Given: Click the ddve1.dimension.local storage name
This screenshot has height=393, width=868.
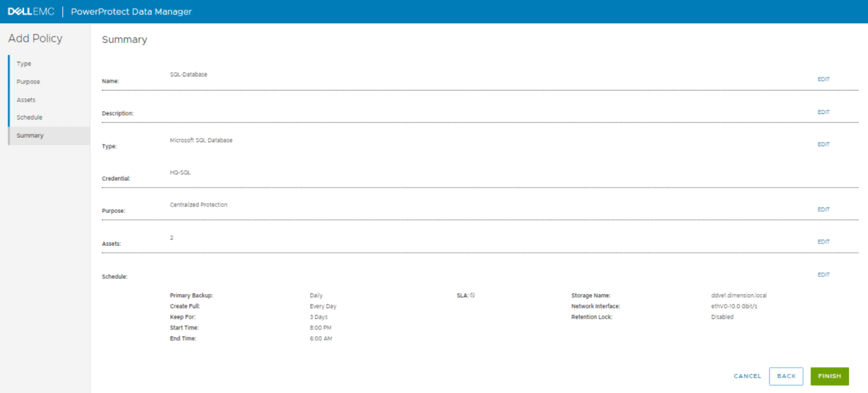Looking at the screenshot, I should 739,296.
